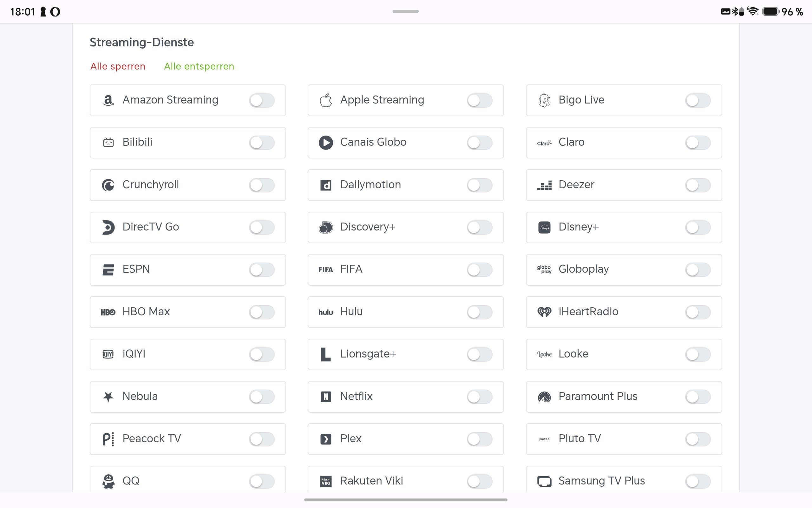Enable the Hulu toggle

pyautogui.click(x=480, y=312)
